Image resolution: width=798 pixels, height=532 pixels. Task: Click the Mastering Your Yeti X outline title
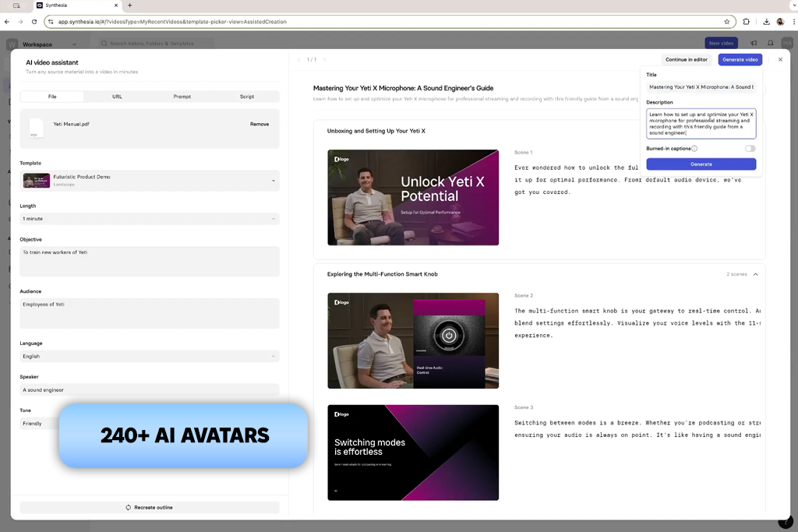point(403,89)
